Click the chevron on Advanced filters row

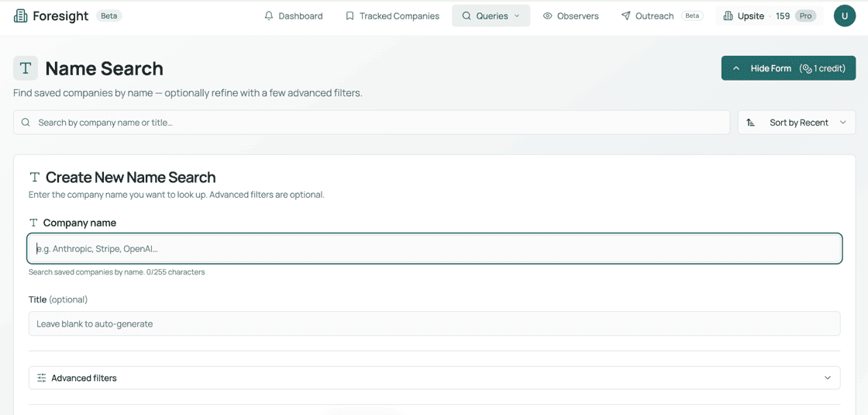828,378
